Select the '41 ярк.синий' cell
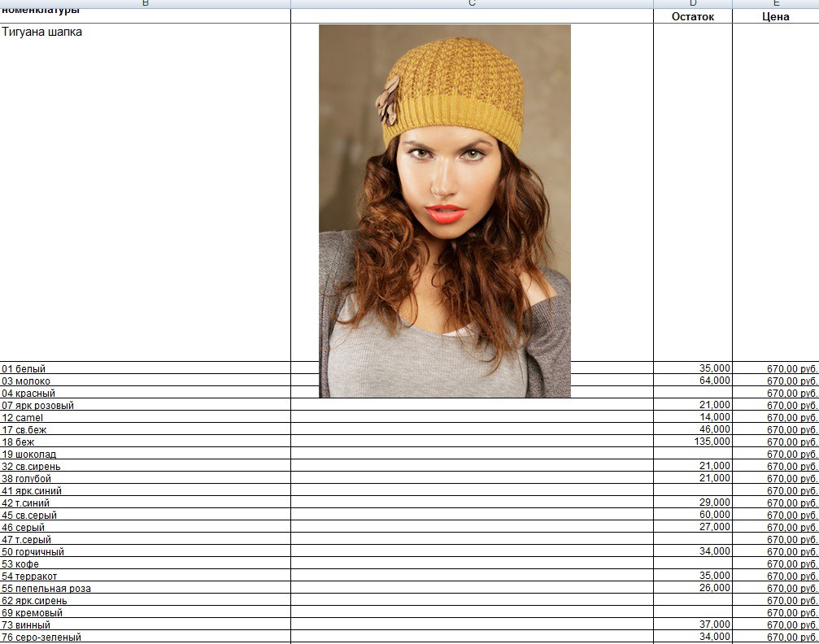This screenshot has height=644, width=819. pos(146,490)
